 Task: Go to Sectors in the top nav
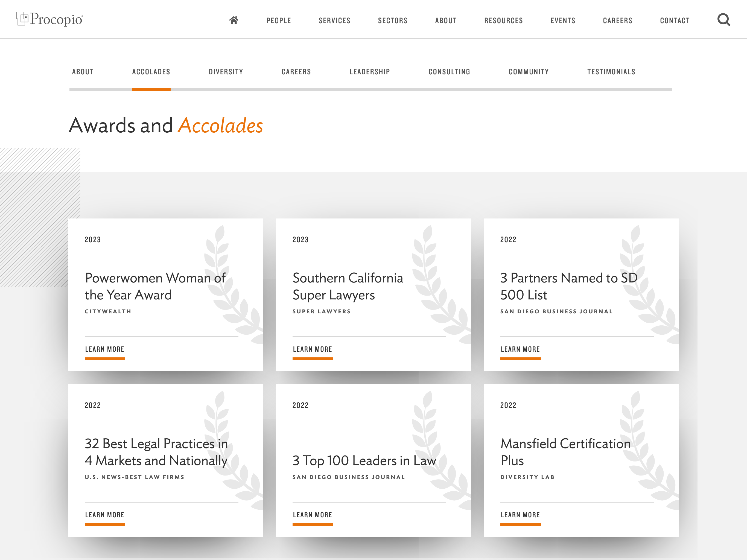coord(392,21)
